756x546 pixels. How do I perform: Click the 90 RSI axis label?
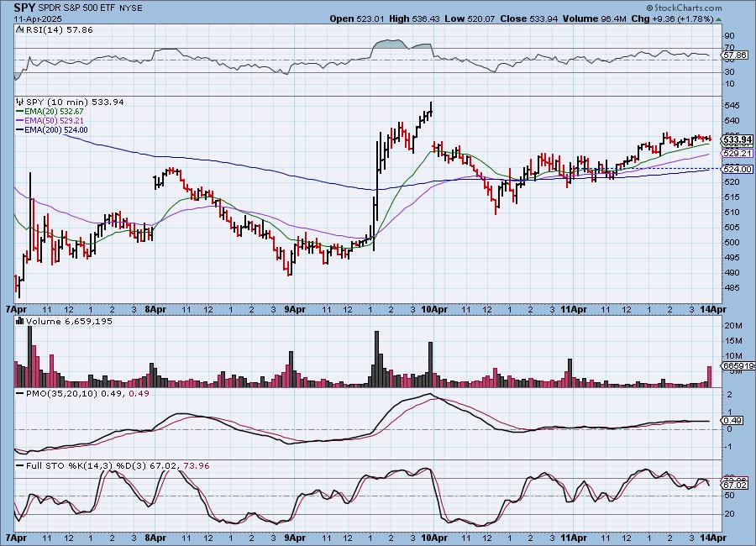pyautogui.click(x=730, y=35)
